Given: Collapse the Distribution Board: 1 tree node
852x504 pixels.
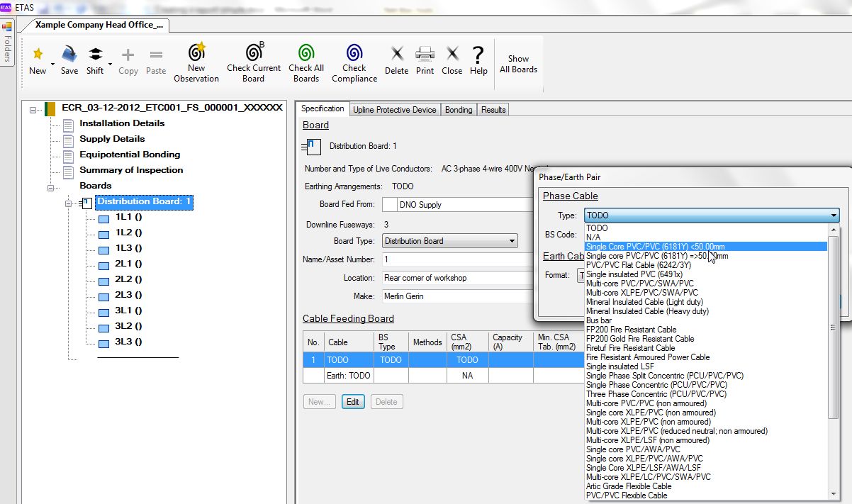Looking at the screenshot, I should (x=69, y=203).
